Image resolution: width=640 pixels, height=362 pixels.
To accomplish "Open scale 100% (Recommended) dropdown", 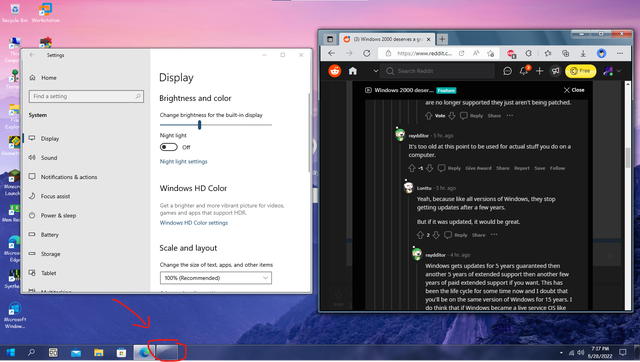I will point(216,278).
